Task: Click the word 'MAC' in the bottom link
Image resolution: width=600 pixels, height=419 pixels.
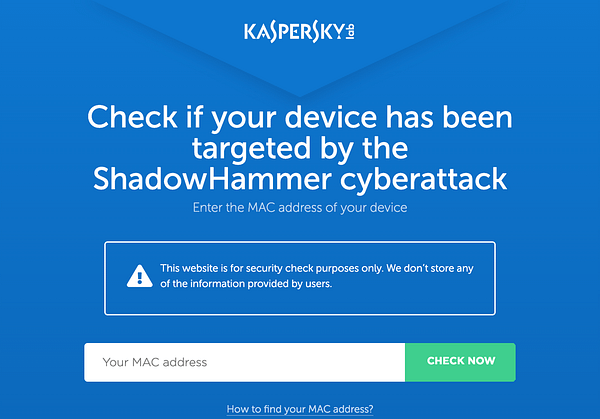Action: tap(319, 409)
